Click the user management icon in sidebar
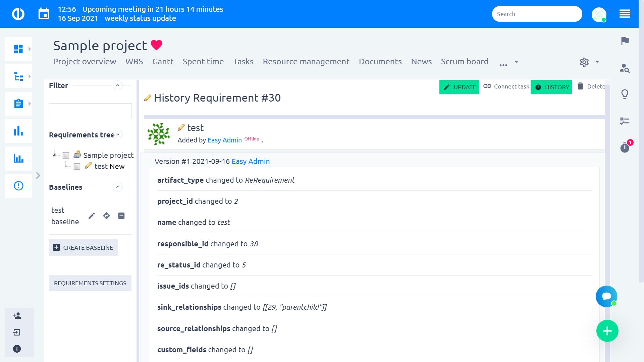Viewport: 644px width, 362px height. [17, 316]
